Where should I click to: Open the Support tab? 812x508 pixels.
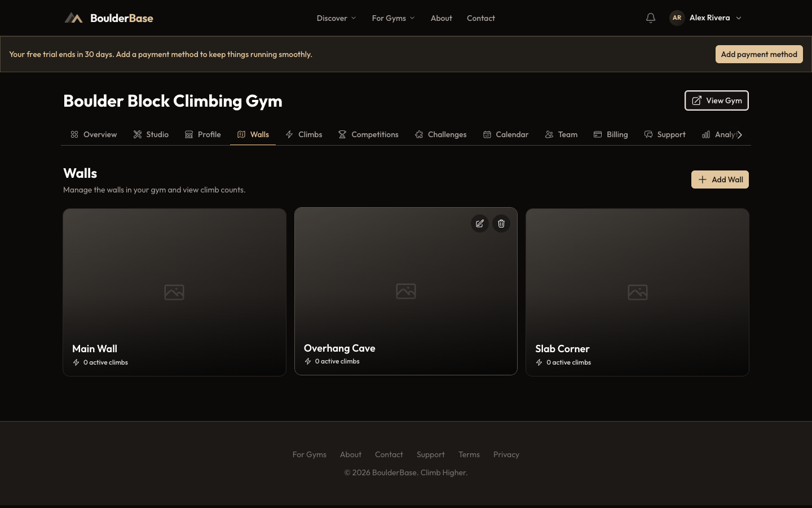point(665,134)
